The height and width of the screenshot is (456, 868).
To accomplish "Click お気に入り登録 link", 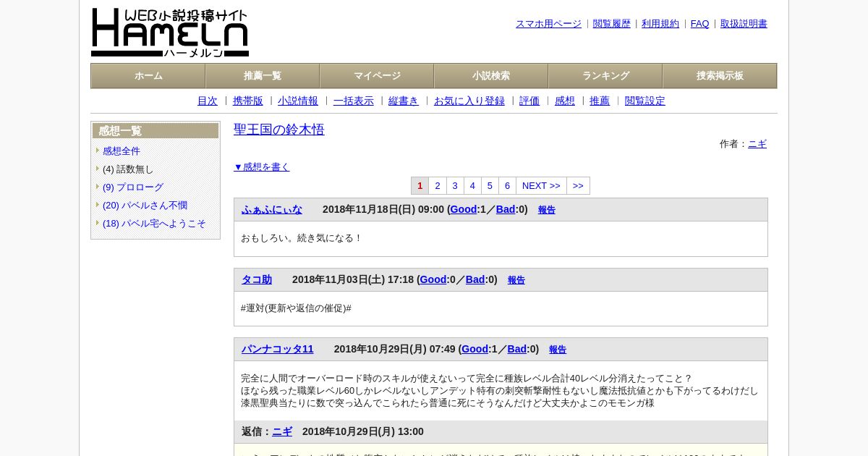I will (x=469, y=101).
